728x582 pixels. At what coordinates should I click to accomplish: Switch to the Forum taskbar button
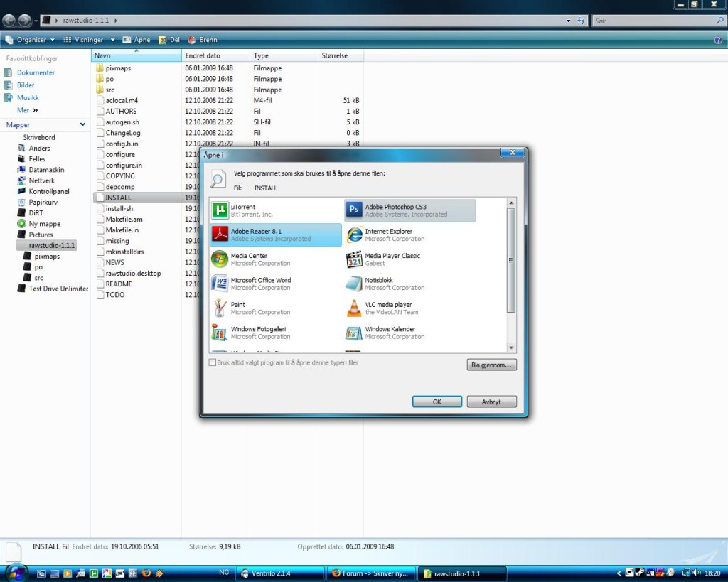370,573
